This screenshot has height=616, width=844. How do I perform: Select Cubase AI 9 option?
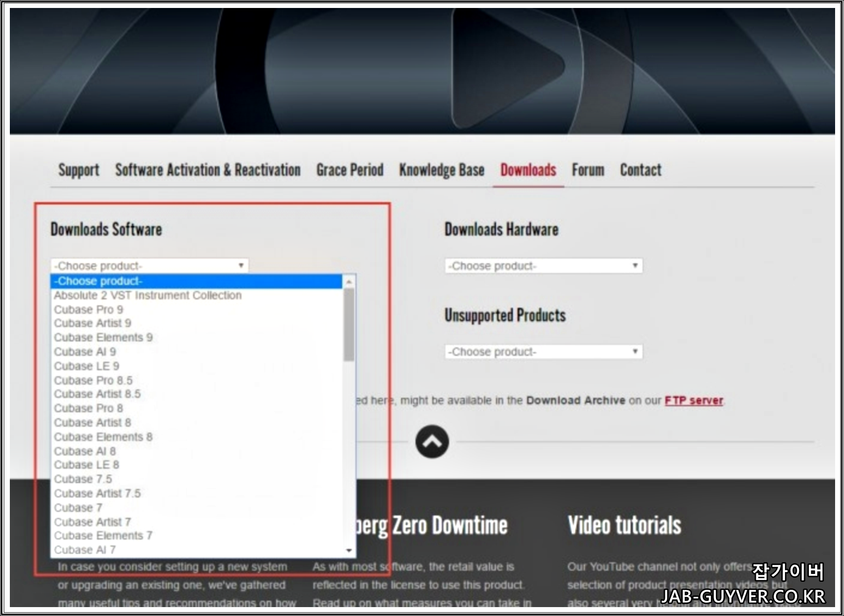point(196,352)
